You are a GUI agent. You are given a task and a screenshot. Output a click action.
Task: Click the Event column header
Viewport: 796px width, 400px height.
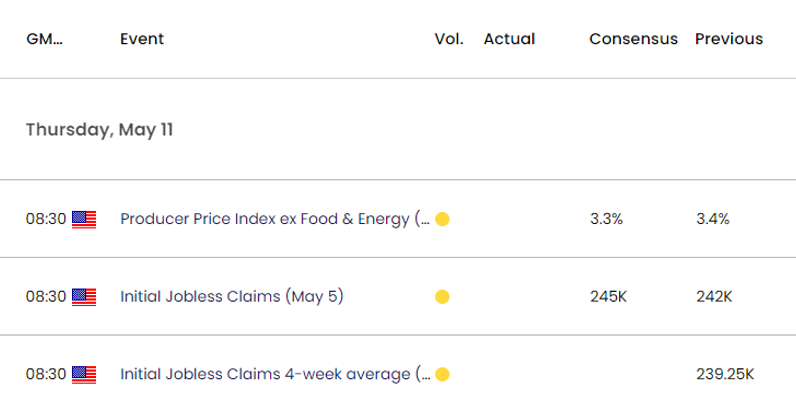coord(142,39)
